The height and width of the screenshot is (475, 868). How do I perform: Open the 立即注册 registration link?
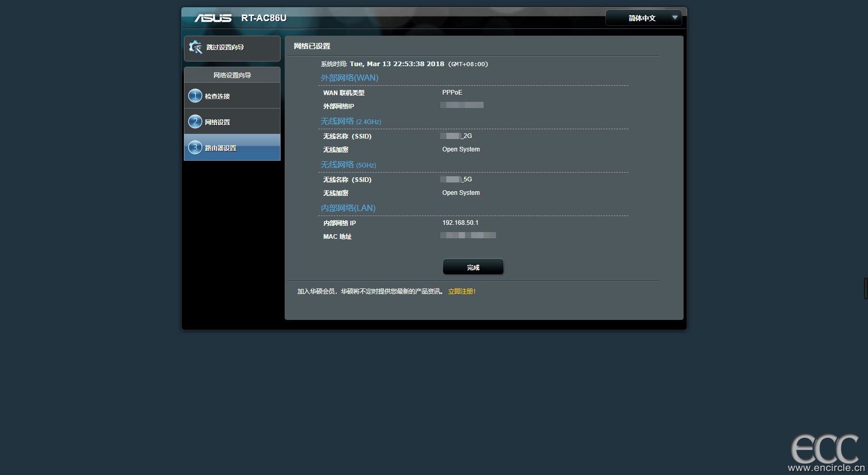[x=461, y=292]
